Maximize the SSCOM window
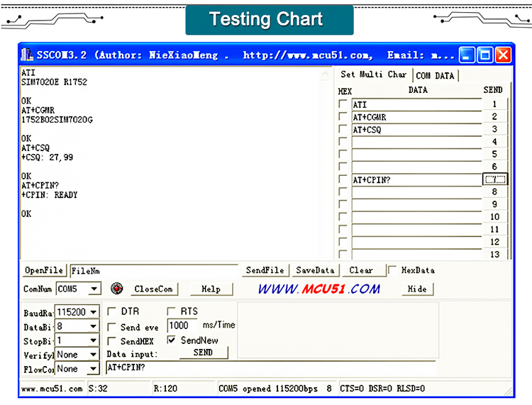 tap(485, 55)
